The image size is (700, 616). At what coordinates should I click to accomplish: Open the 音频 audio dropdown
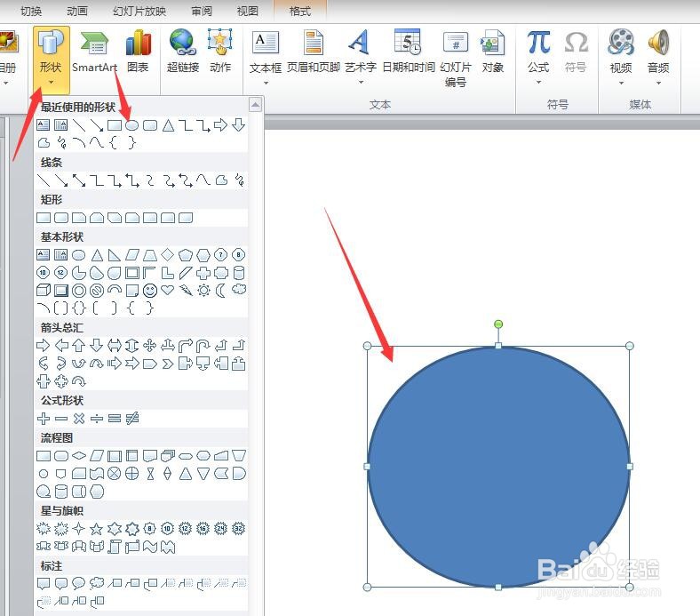pyautogui.click(x=658, y=57)
